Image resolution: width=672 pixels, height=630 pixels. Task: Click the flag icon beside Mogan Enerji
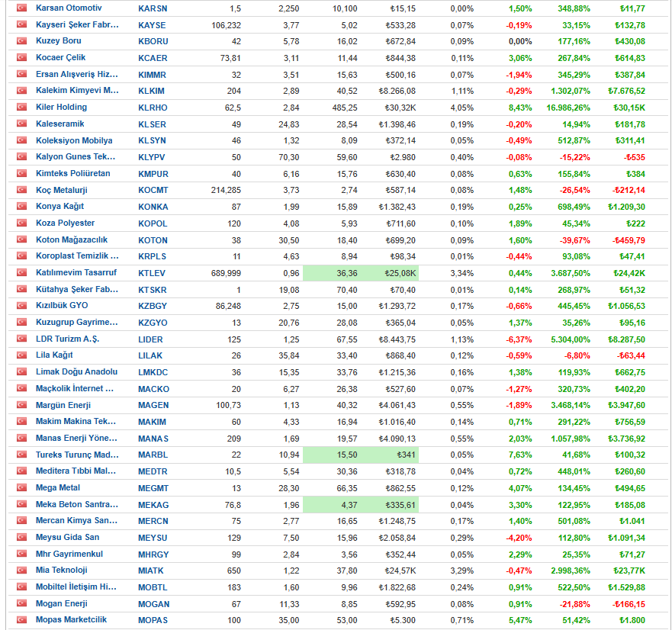[21, 603]
